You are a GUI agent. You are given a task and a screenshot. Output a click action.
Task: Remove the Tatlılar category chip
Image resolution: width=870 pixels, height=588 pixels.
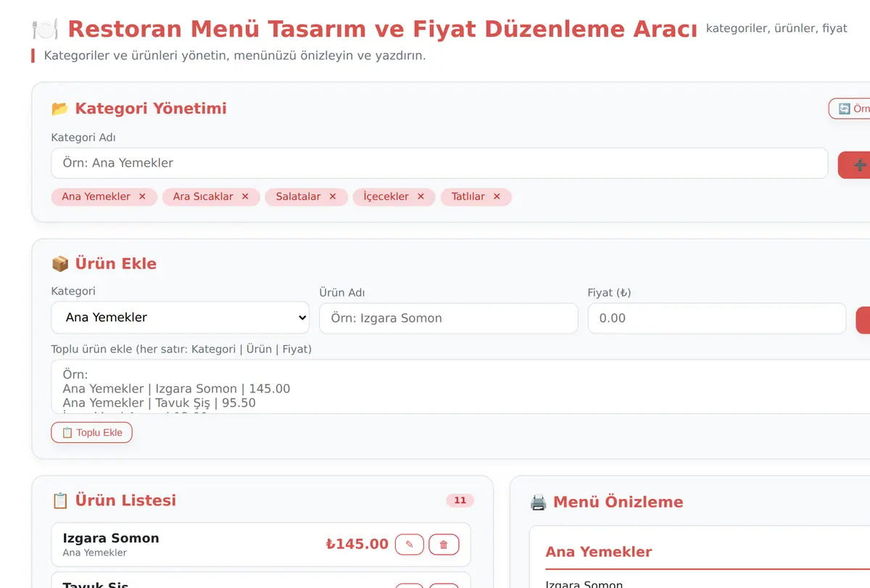point(497,196)
